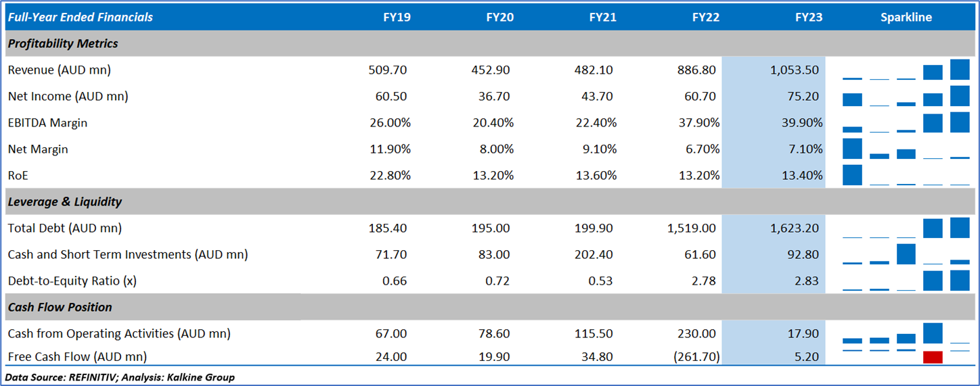
Task: Click the Cash Flow Position section heading
Action: point(60,308)
